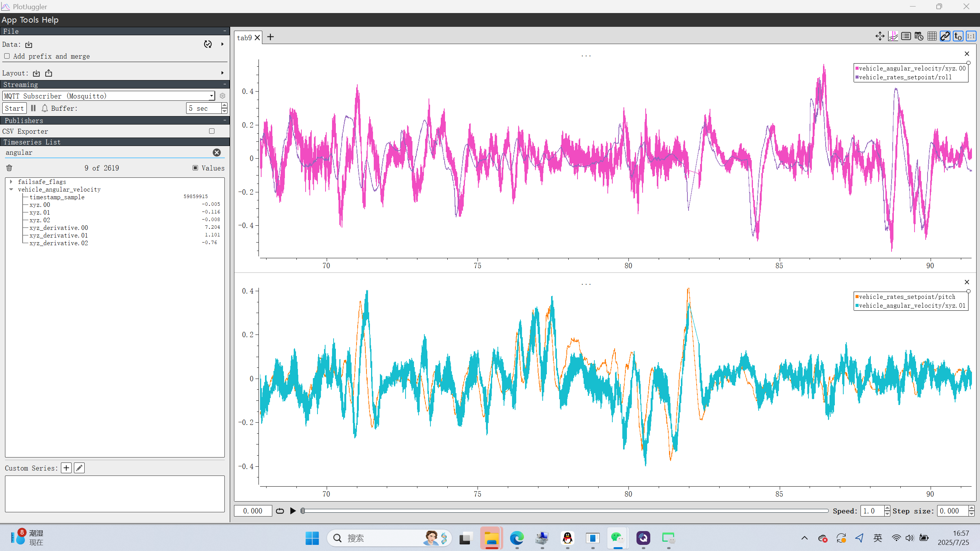Toggle the plot grid icon

tap(932, 36)
